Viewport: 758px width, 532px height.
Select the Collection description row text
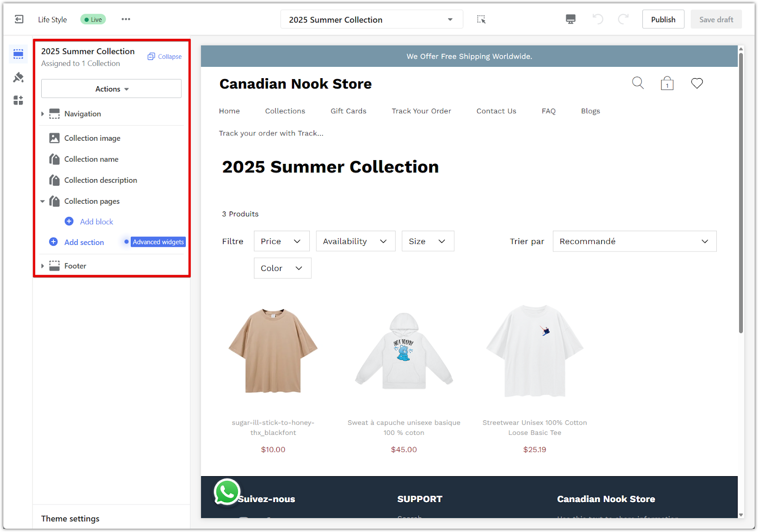[x=100, y=180]
